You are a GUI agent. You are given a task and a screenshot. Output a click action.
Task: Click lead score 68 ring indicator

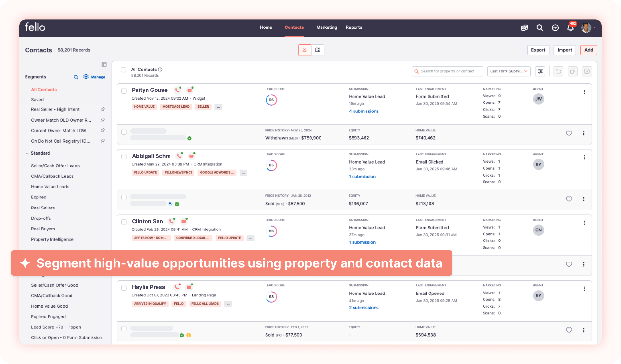tap(271, 297)
